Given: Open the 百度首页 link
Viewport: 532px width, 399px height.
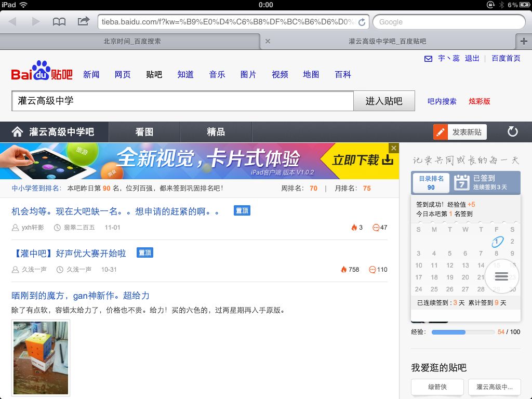Looking at the screenshot, I should click(x=506, y=58).
